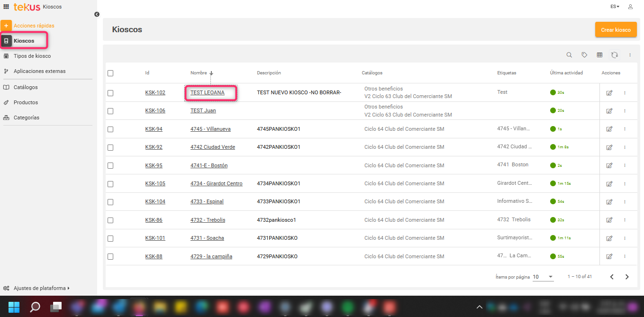Go to next page of kiosks
Viewport: 644px width, 317px height.
point(627,277)
